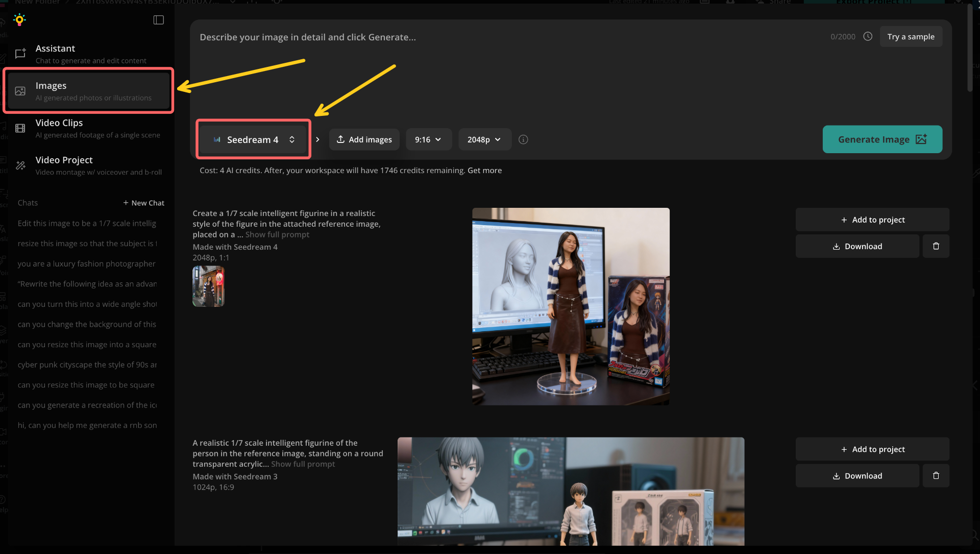Open the Seedream 4 model selector
The image size is (980, 554).
253,139
